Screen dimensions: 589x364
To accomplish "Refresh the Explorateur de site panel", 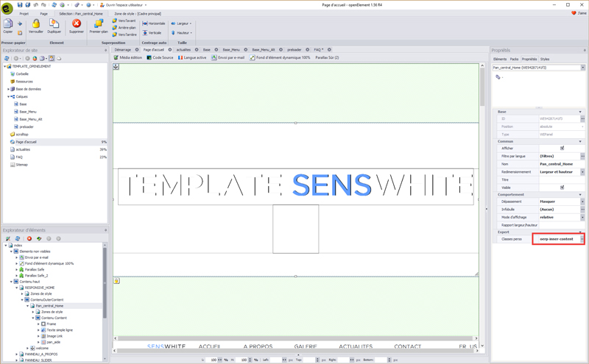I will [7, 58].
